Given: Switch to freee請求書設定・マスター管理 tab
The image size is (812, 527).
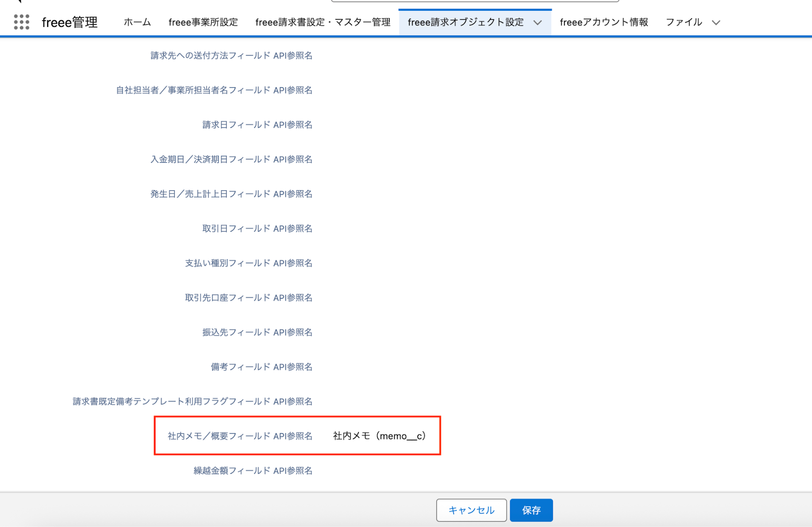Looking at the screenshot, I should tap(323, 22).
